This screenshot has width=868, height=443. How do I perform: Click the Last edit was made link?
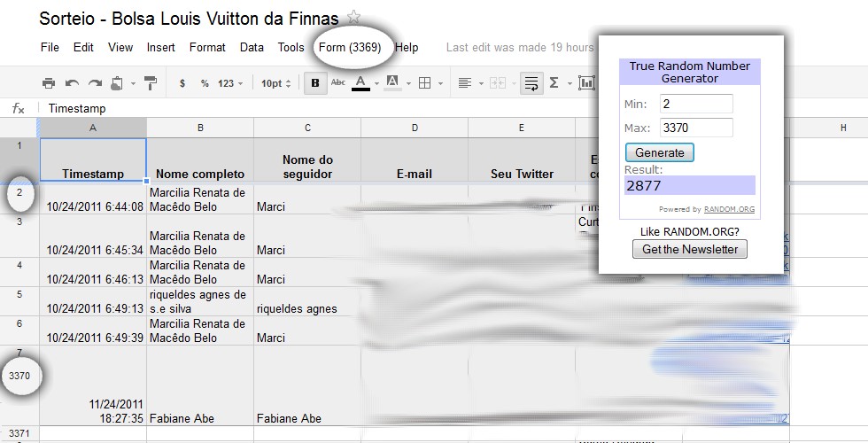520,48
